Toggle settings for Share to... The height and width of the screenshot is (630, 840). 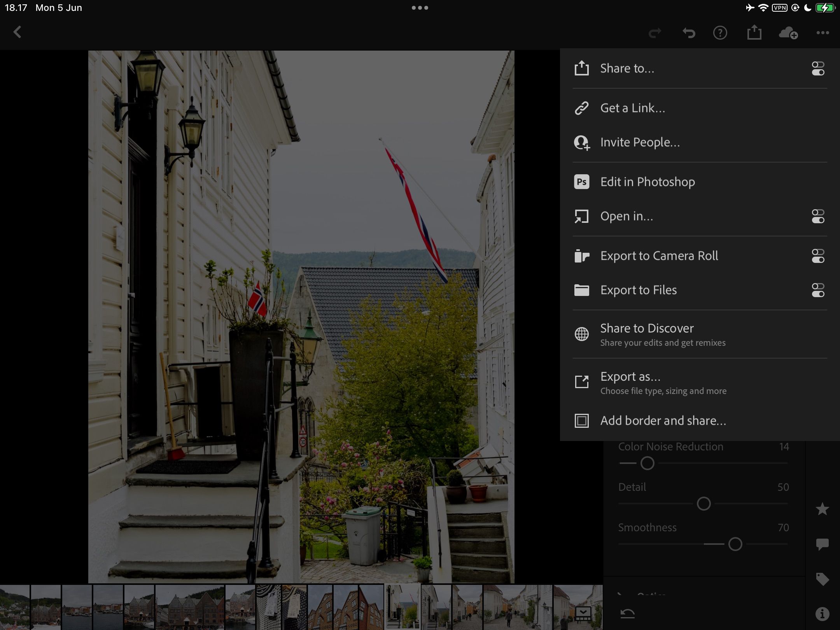pyautogui.click(x=818, y=68)
